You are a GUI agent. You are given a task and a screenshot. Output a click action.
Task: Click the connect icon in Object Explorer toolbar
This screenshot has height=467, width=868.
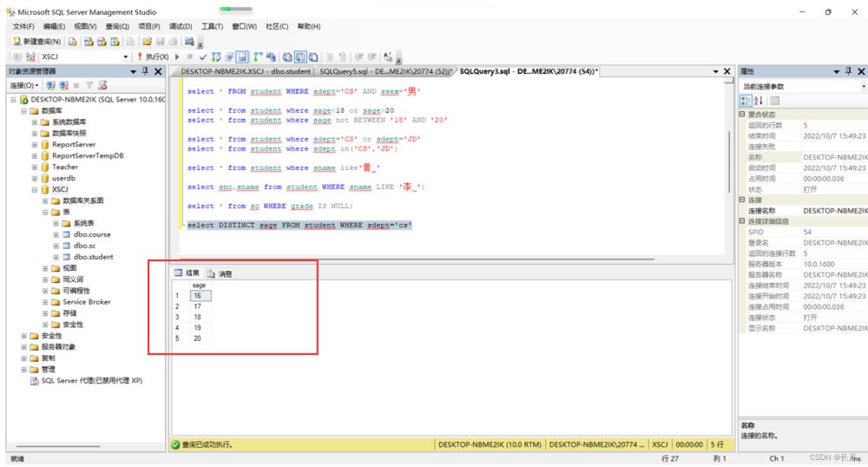50,85
